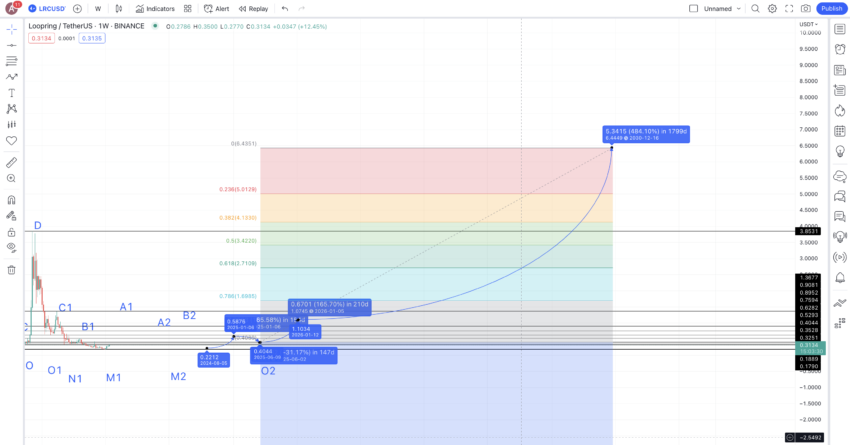Add to favorites heart icon
This screenshot has height=445, width=850.
point(11,140)
